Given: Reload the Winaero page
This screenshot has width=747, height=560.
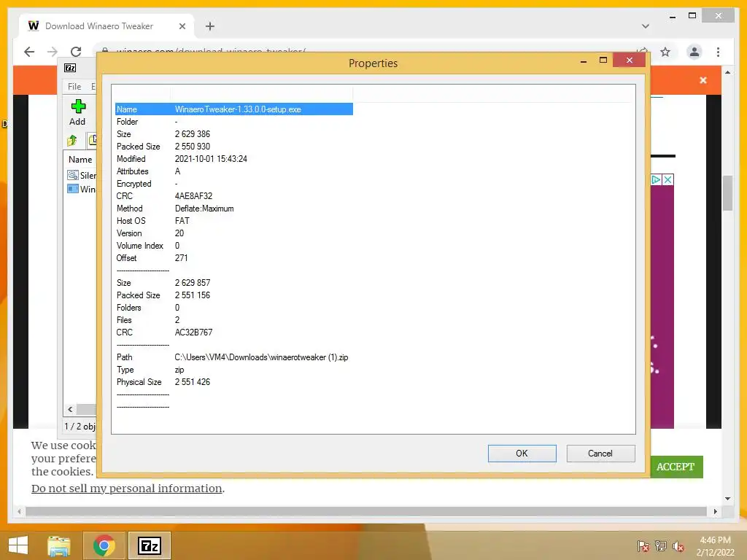Looking at the screenshot, I should (76, 52).
